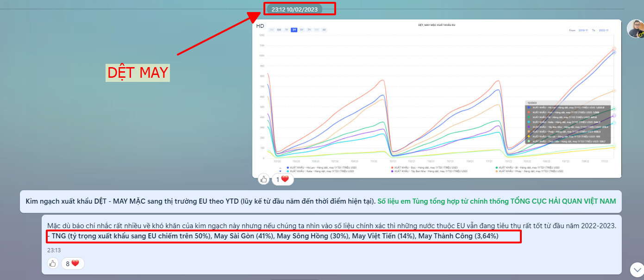The image size is (644, 280).
Task: Click the message starting 'Kim ngạch xuất khẩu DỆT'
Action: (320, 201)
